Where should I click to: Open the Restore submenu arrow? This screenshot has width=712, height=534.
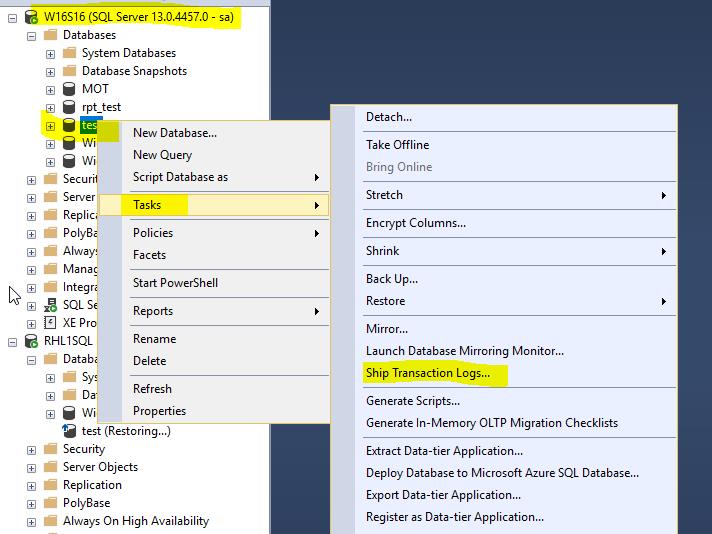(x=664, y=302)
